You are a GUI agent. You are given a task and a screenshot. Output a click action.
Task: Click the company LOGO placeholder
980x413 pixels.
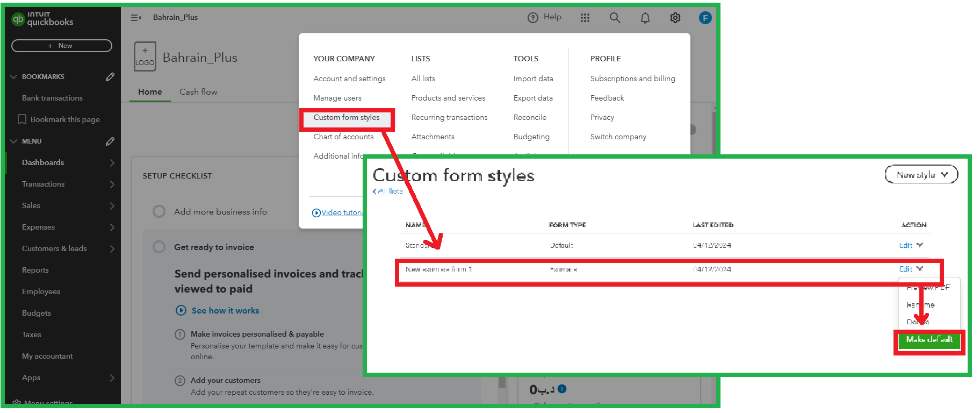click(145, 56)
